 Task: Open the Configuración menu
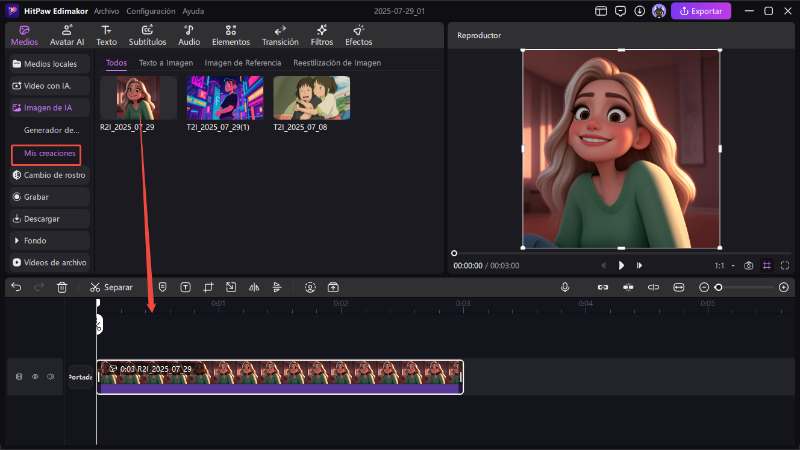[x=151, y=11]
